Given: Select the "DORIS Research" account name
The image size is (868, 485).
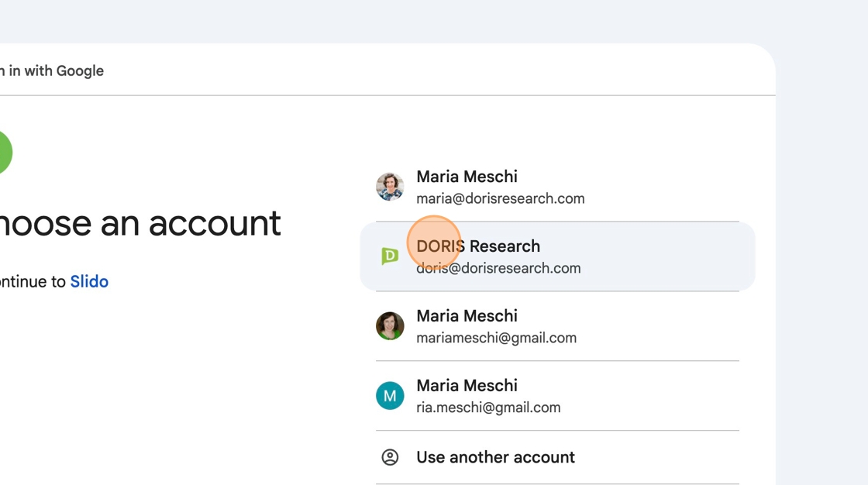Looking at the screenshot, I should coord(478,246).
